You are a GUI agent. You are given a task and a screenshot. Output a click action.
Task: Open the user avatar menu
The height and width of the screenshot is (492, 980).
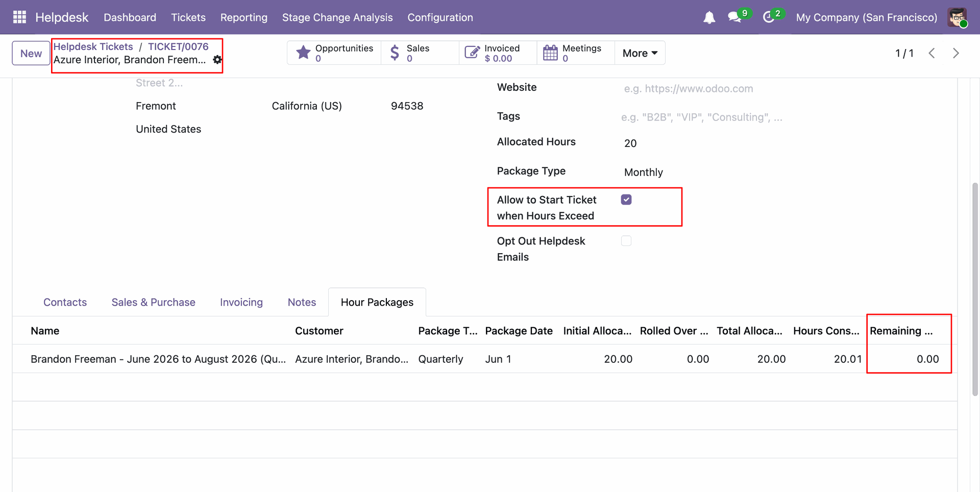coord(958,17)
